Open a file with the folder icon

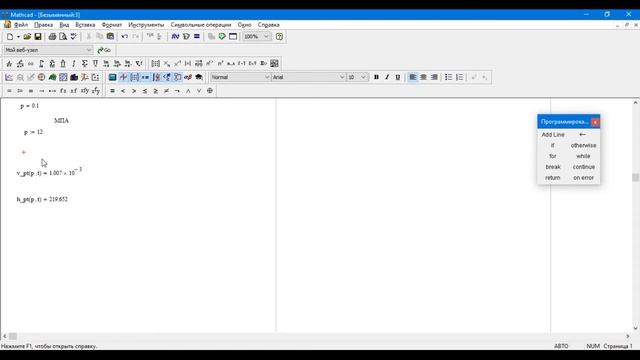tap(27, 37)
